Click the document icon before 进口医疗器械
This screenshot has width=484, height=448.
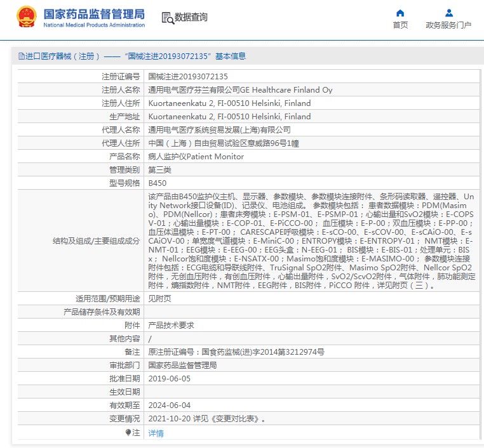(x=22, y=56)
